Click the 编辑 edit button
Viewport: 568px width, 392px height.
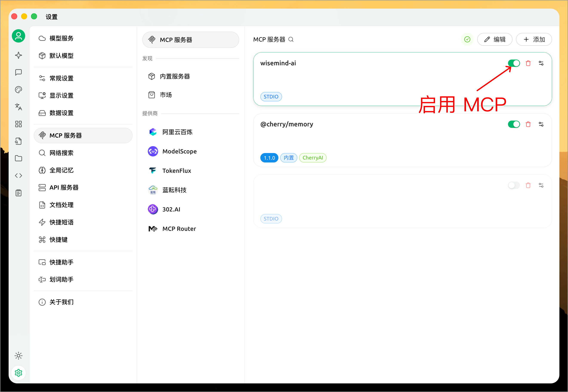(495, 39)
